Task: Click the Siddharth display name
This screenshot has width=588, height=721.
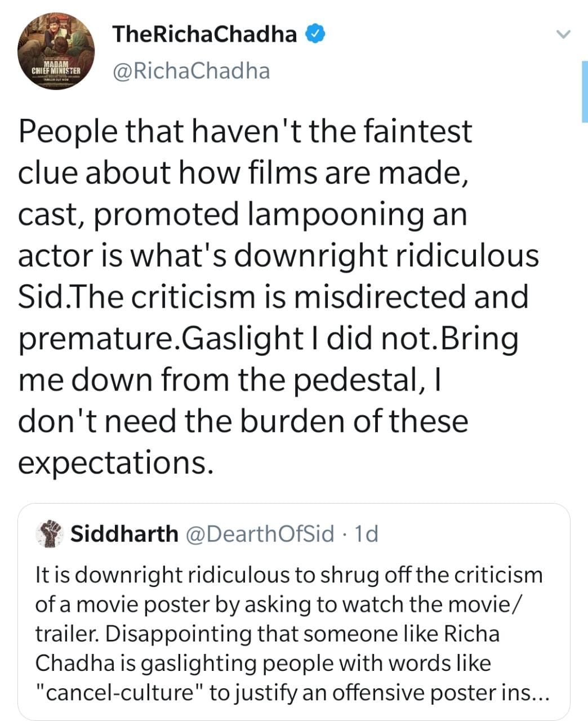Action: (124, 533)
